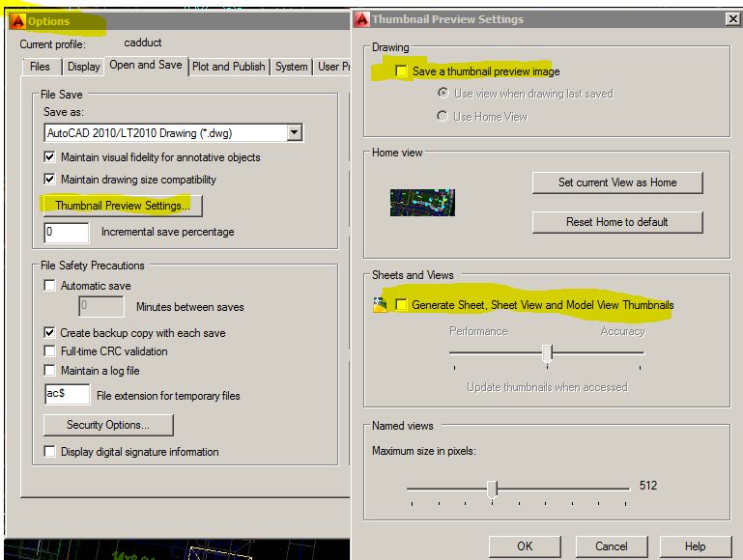Click the sheet thumbnail icon beside Generate Sheet
Viewport: 743px width, 560px height.
pos(380,305)
